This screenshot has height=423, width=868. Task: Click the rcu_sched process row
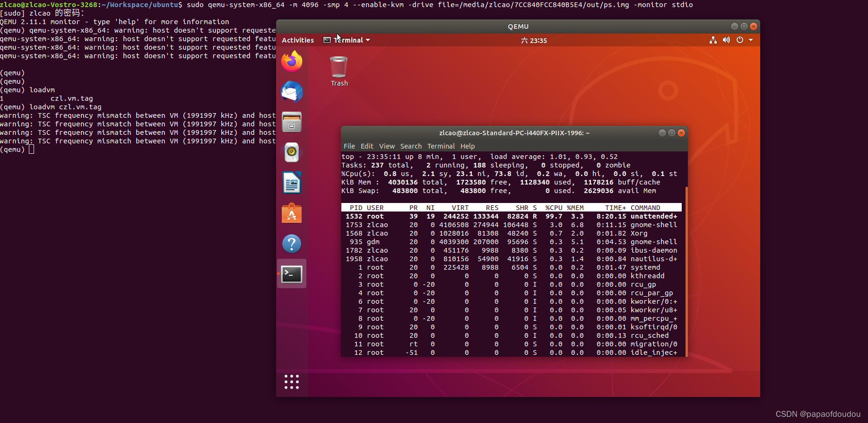pos(512,335)
